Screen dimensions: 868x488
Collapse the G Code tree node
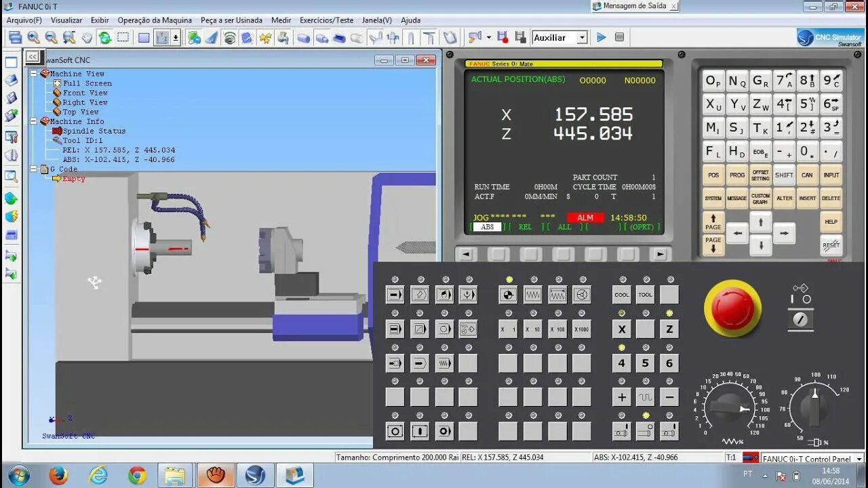pos(33,169)
